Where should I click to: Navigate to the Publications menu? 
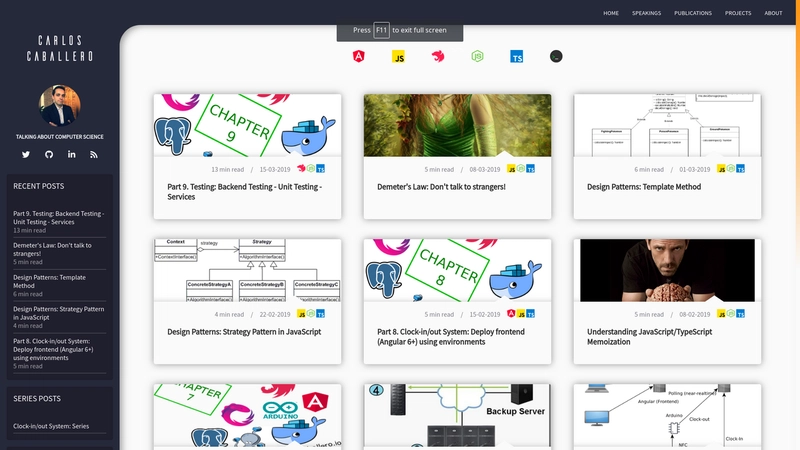(693, 13)
